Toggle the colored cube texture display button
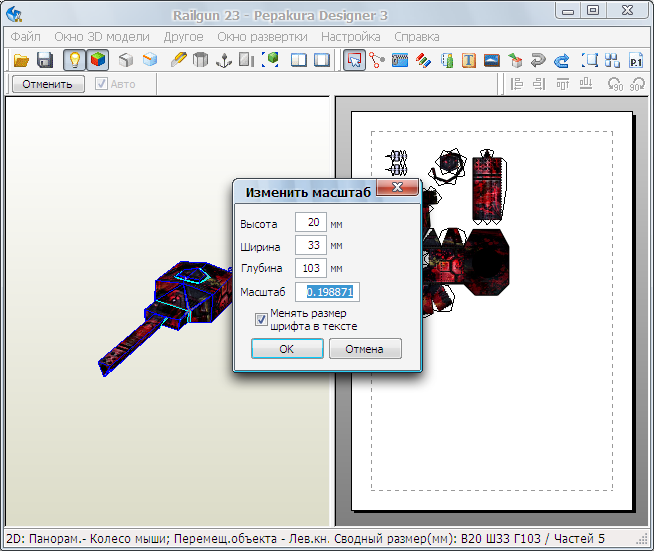Screen dimensions: 654x551 [98, 60]
